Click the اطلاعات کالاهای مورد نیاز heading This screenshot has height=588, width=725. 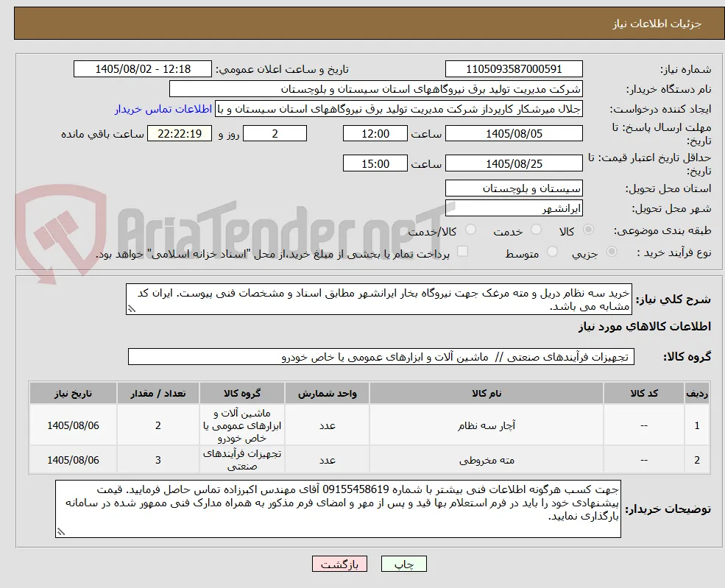pos(645,327)
